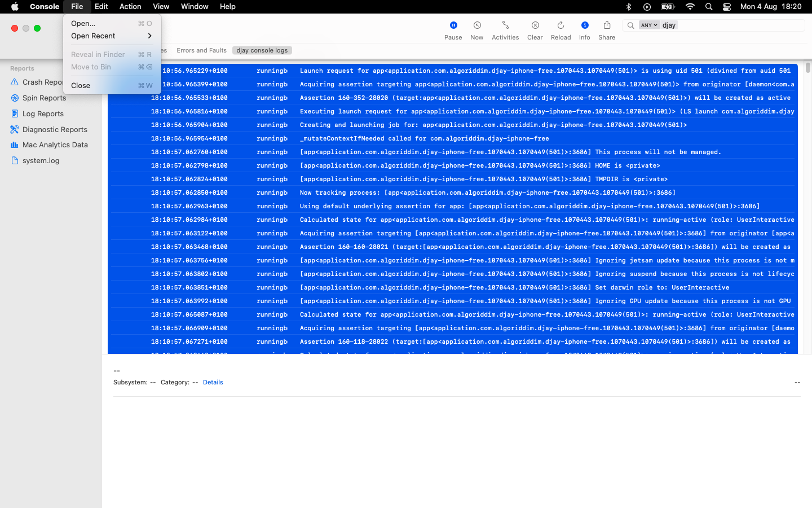Click the search magnifier icon in filter field

pos(630,25)
